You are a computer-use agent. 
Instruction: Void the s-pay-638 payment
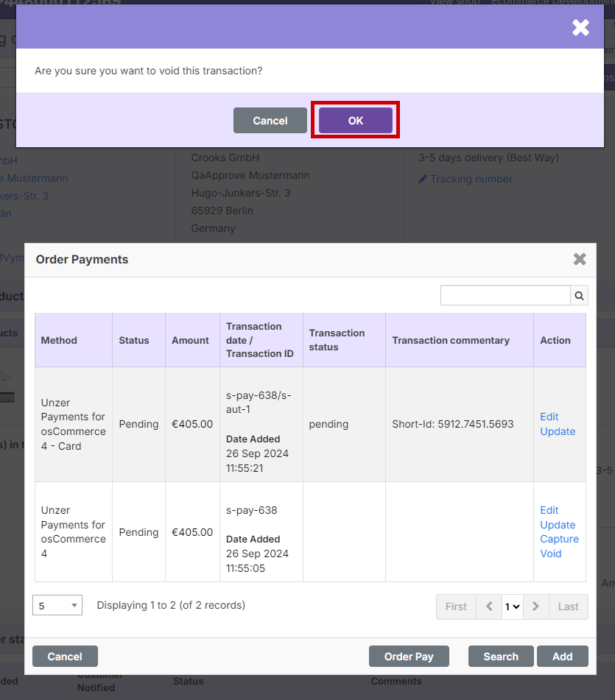551,554
